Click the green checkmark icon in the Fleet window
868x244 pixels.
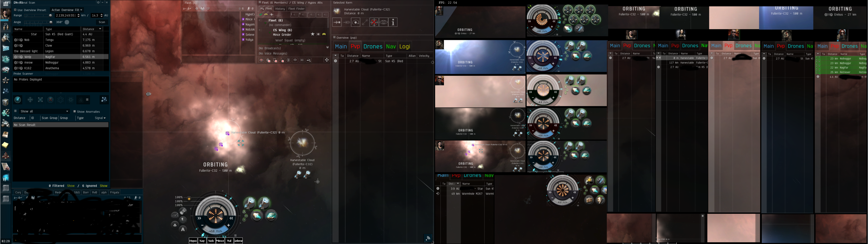pyautogui.click(x=261, y=15)
